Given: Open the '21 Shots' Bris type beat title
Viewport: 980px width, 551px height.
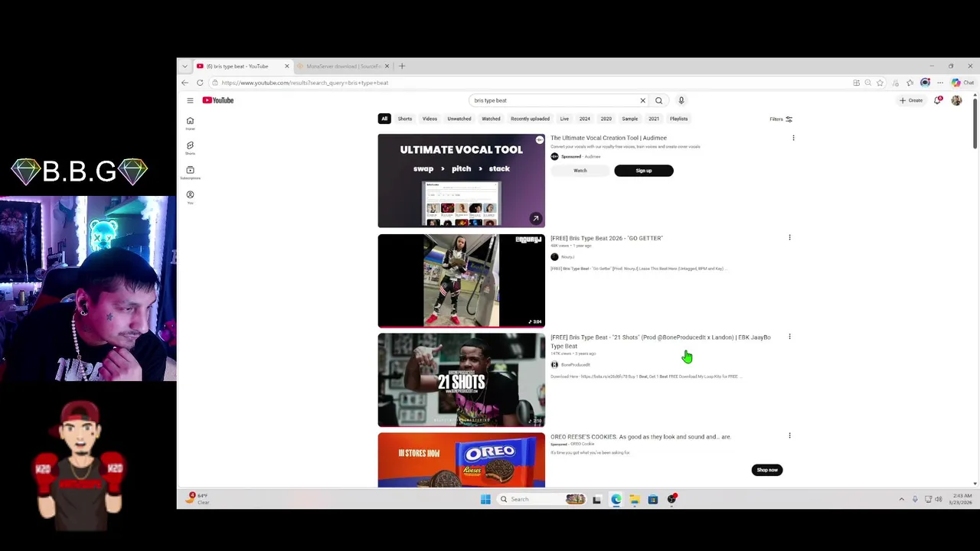Looking at the screenshot, I should click(x=660, y=341).
